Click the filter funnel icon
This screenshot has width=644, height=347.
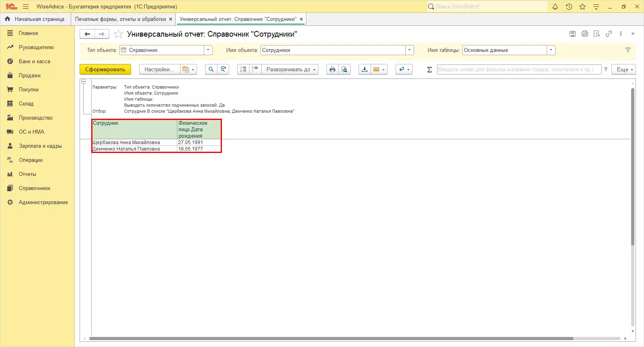[628, 50]
